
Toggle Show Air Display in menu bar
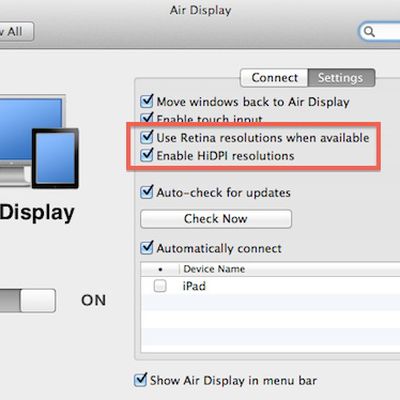pos(140,380)
